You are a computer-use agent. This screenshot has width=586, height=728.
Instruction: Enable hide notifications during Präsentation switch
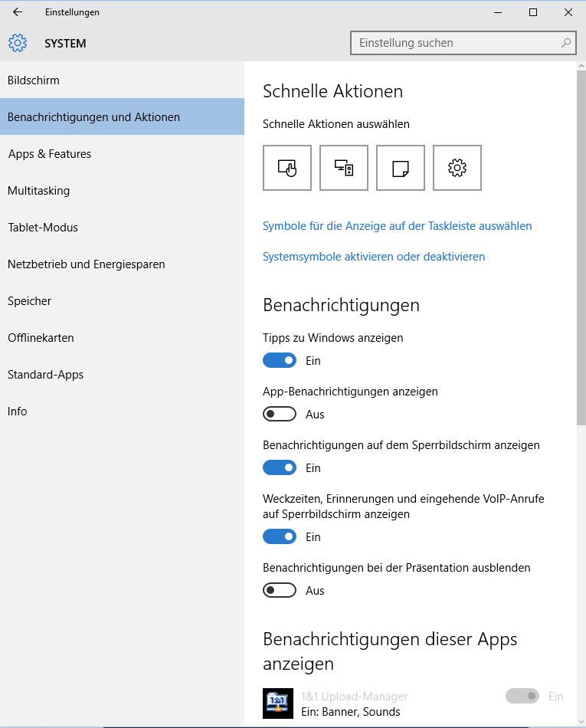point(280,591)
